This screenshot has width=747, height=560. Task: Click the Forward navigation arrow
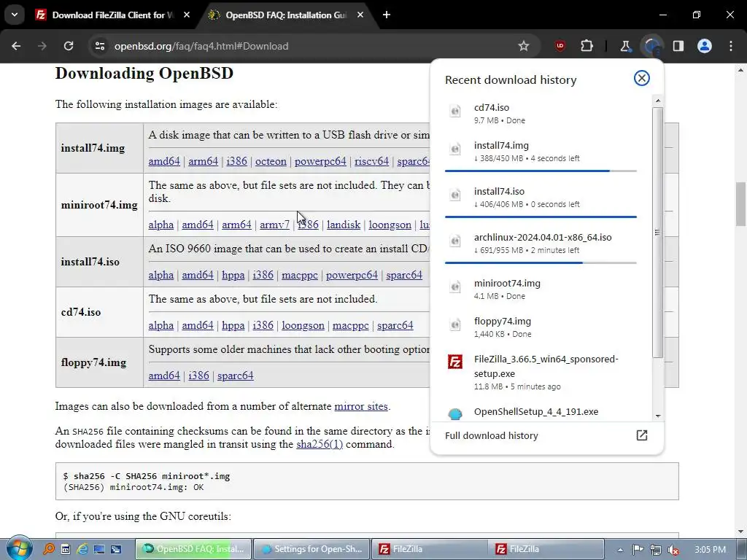[x=42, y=46]
